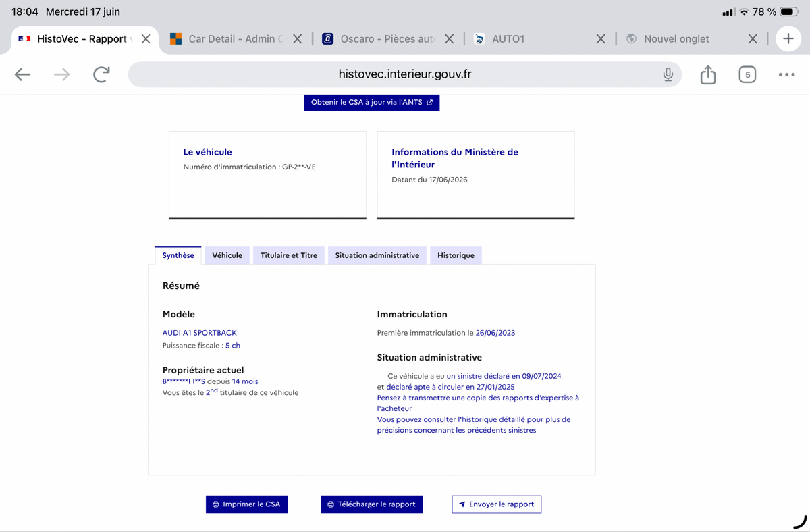The image size is (810, 532).
Task: Add a new tab with plus icon
Action: pos(788,39)
